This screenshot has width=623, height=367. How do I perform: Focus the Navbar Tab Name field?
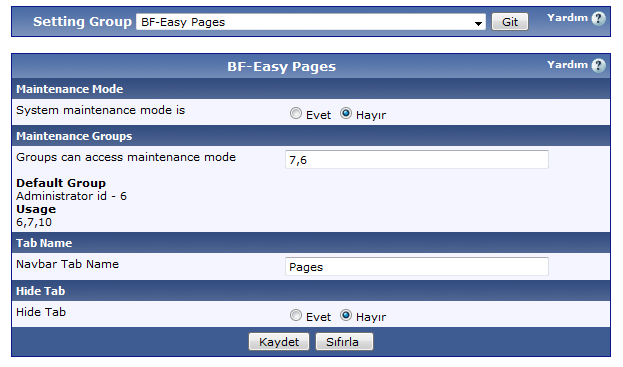(417, 267)
